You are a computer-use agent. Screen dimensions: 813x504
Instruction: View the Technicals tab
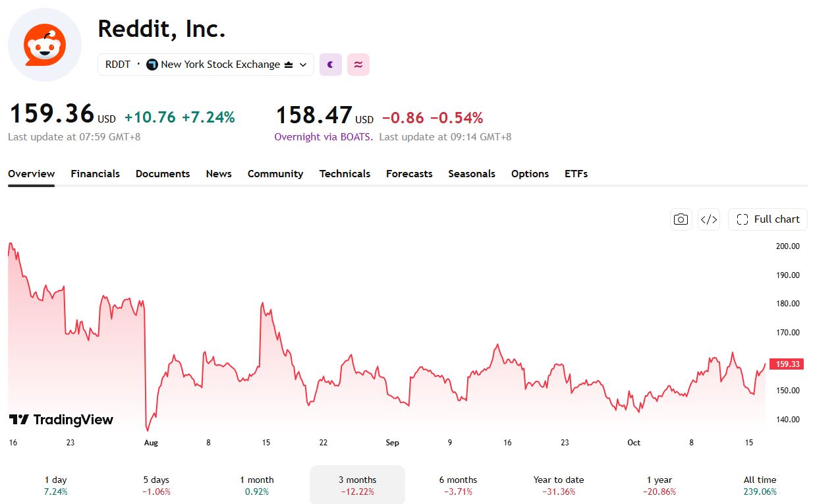coord(345,174)
